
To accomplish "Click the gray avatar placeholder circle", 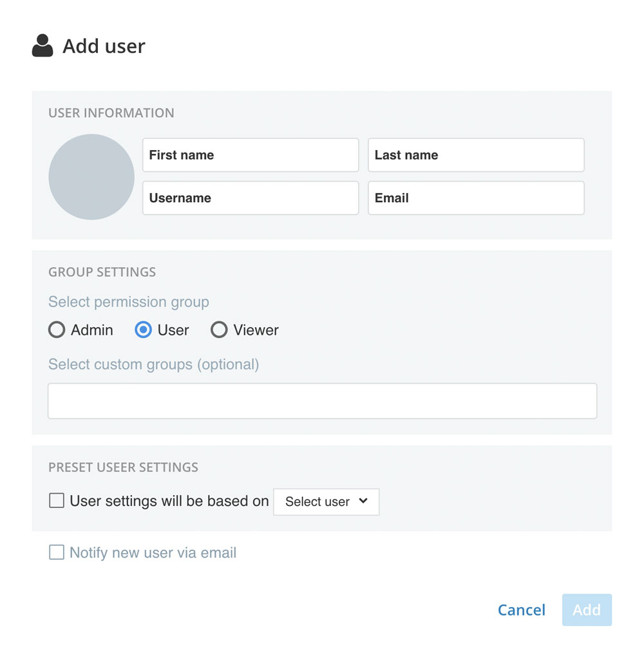I will tap(91, 176).
